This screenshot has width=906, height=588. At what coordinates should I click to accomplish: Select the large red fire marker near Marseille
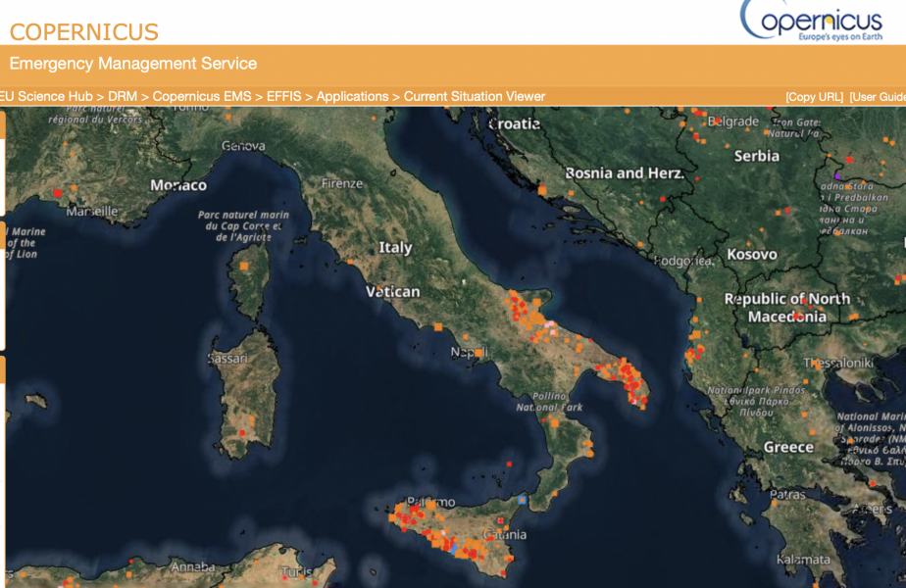point(57,193)
